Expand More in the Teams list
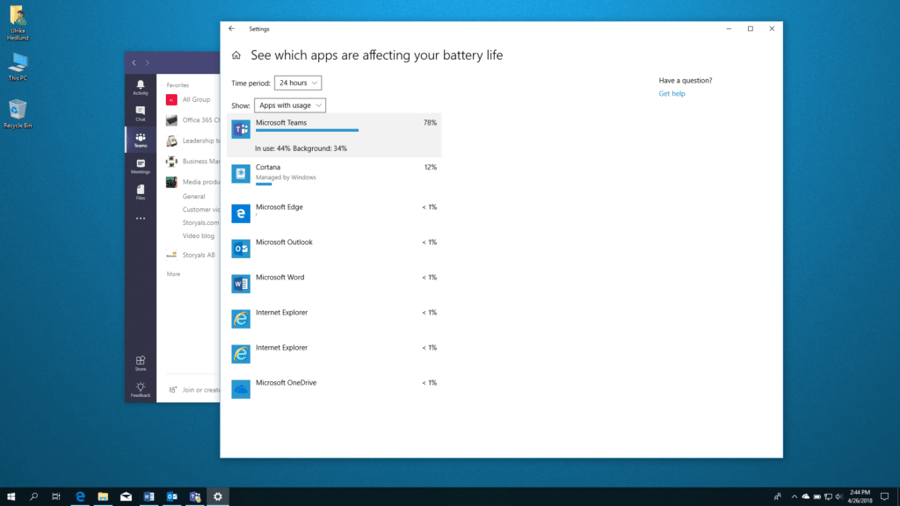This screenshot has height=506, width=900. pyautogui.click(x=173, y=274)
